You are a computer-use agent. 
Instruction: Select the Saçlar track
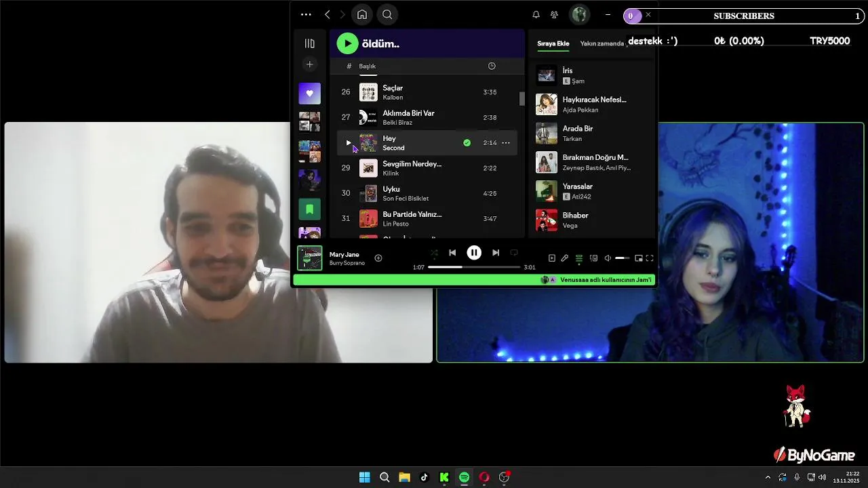(427, 92)
